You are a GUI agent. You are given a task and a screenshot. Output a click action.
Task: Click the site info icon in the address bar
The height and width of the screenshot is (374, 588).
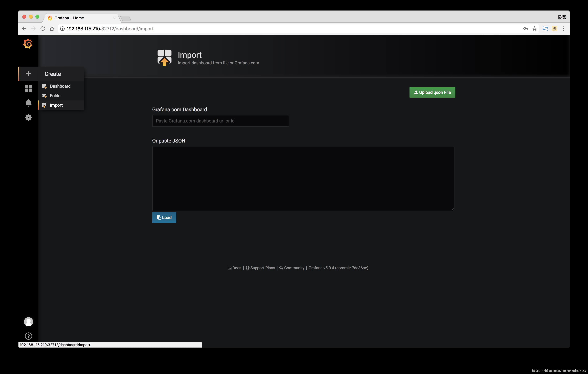(x=62, y=29)
